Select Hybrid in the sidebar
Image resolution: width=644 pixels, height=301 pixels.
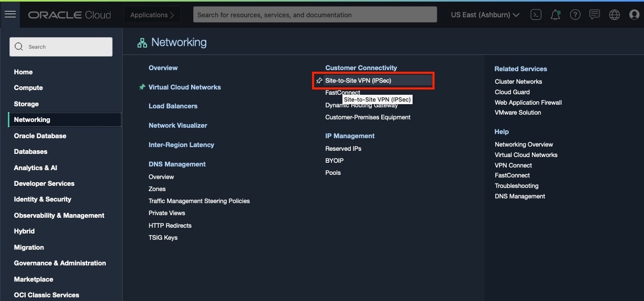[x=24, y=231]
